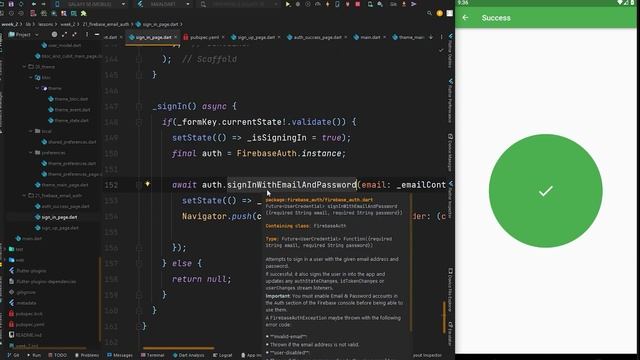Tap the back arrow in the Success screen
Image resolution: width=640 pixels, height=360 pixels.
coord(465,18)
